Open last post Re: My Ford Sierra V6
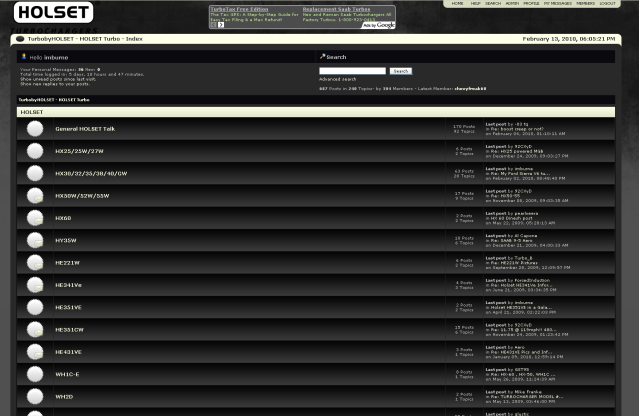The image size is (639, 416). coord(520,174)
